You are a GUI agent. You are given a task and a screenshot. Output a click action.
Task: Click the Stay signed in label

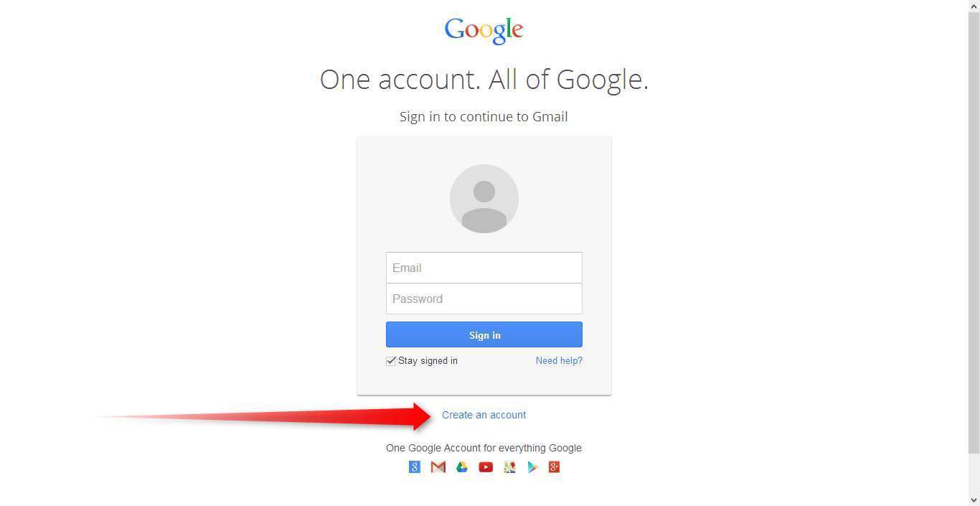pos(428,361)
